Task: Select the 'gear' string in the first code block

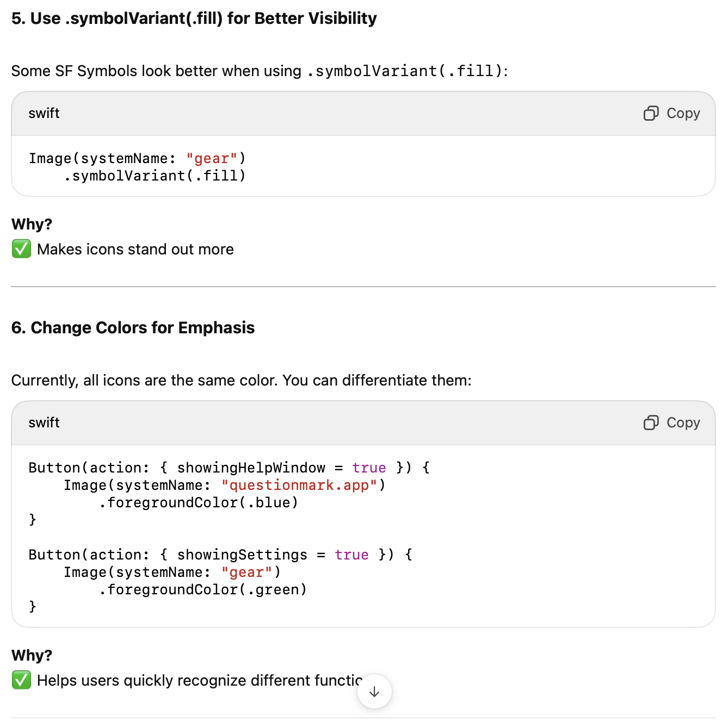Action: [x=212, y=158]
